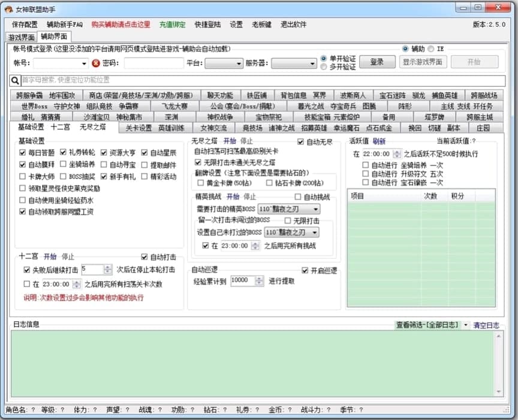The height and width of the screenshot is (420, 518).
Task: Click the 女神联盟助手 app icon in title bar
Action: [9, 8]
